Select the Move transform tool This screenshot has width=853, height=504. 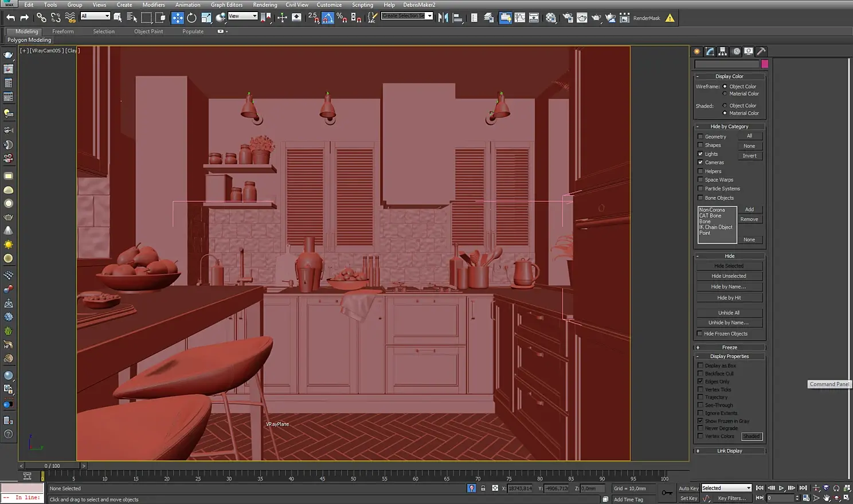pyautogui.click(x=178, y=18)
